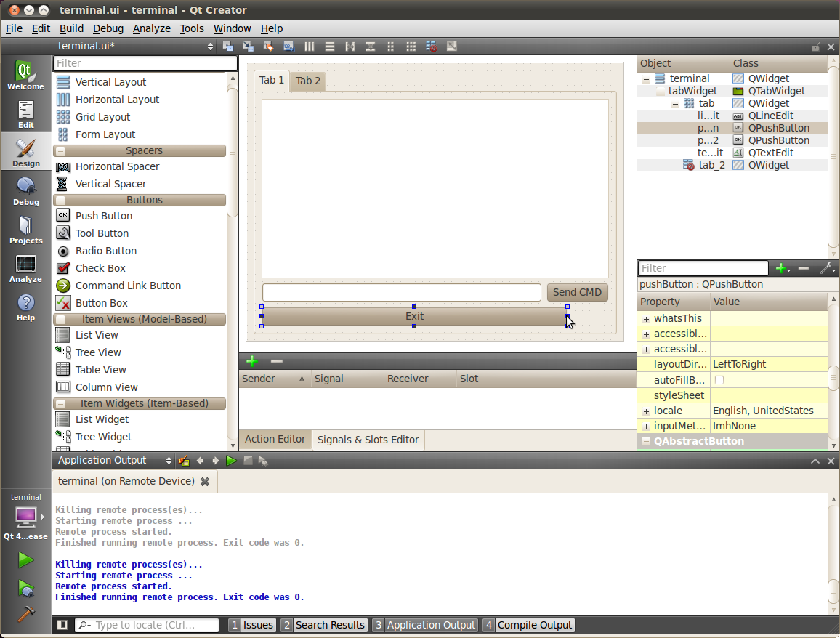Switch to Action Editor tab
This screenshot has height=638, width=840.
pos(275,440)
